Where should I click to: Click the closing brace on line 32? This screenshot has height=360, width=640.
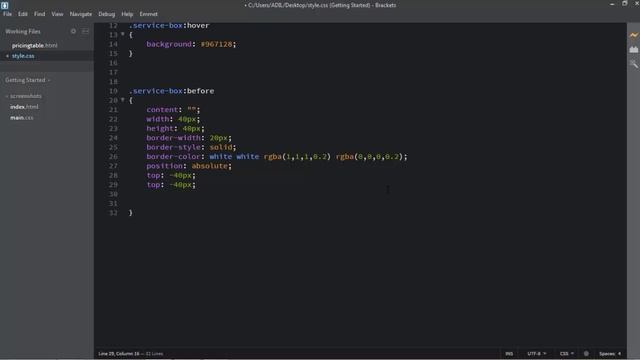coord(131,213)
